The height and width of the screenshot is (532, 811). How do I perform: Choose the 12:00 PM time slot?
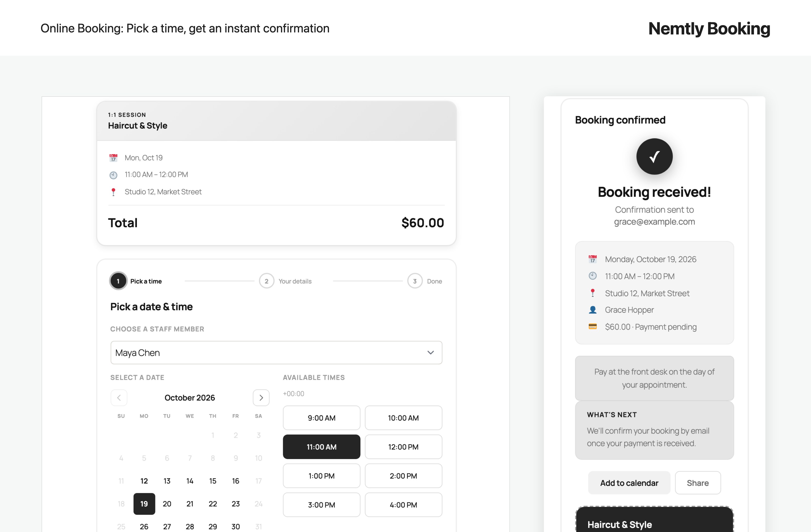point(403,447)
